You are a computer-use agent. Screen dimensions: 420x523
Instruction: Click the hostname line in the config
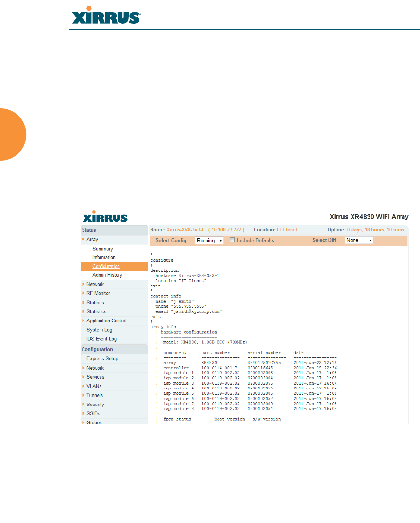[x=187, y=276]
